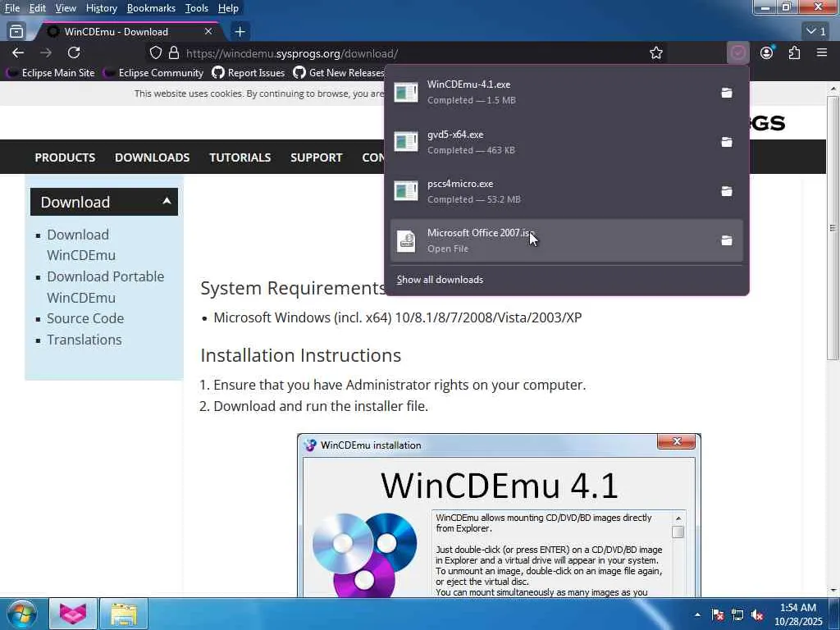The width and height of the screenshot is (840, 630).
Task: Open the TUTORIALS navigation item
Action: (240, 157)
